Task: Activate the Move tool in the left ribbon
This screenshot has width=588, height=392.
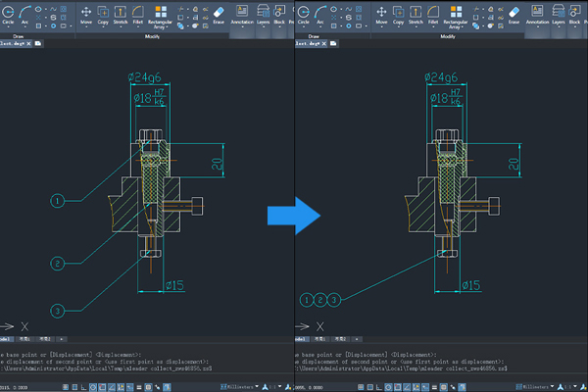Action: point(86,15)
